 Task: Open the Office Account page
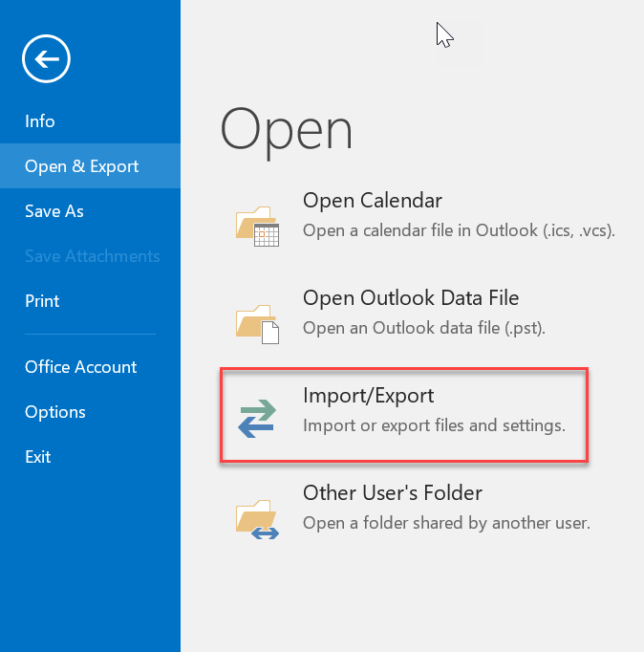point(81,367)
